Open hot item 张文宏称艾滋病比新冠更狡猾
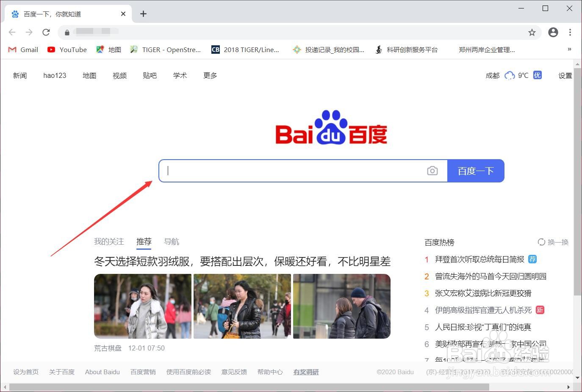 (483, 293)
